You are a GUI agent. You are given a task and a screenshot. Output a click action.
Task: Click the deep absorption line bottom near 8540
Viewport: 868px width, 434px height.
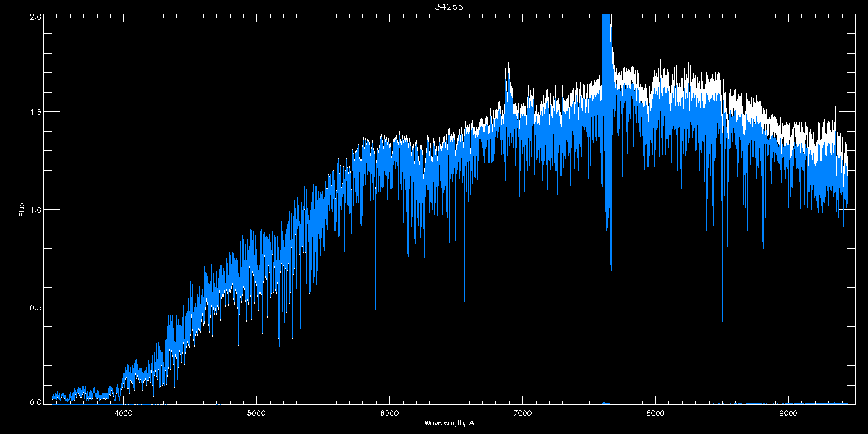click(728, 353)
